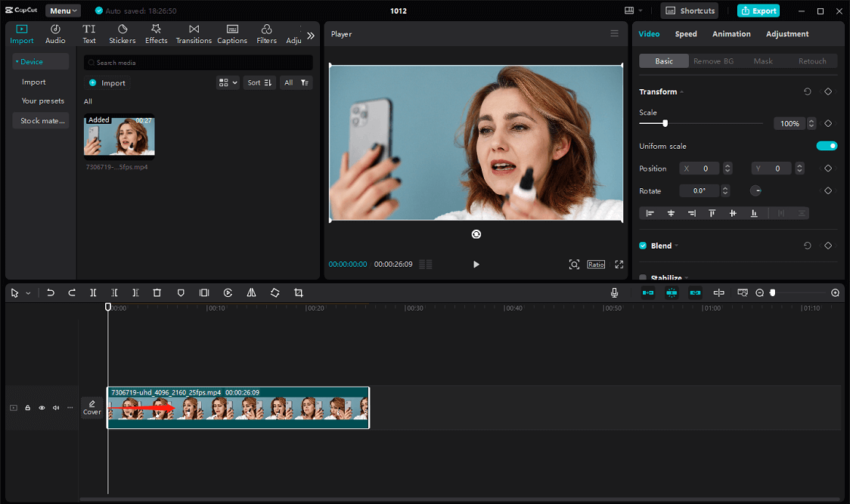The image size is (850, 504).
Task: Open the layout selector dropdown in title bar
Action: pos(633,11)
